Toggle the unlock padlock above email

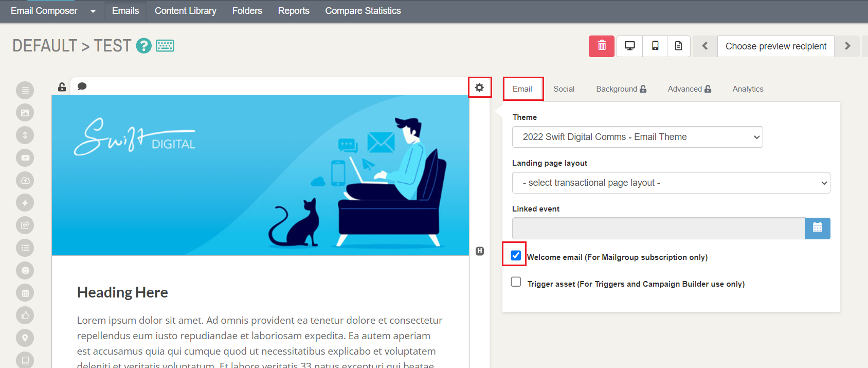click(62, 87)
